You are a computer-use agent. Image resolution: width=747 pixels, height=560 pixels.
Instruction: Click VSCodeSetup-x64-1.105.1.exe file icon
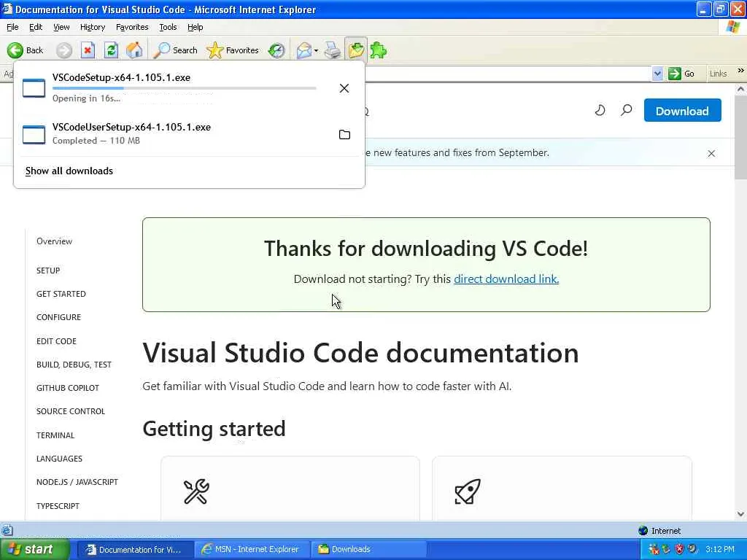pyautogui.click(x=34, y=88)
